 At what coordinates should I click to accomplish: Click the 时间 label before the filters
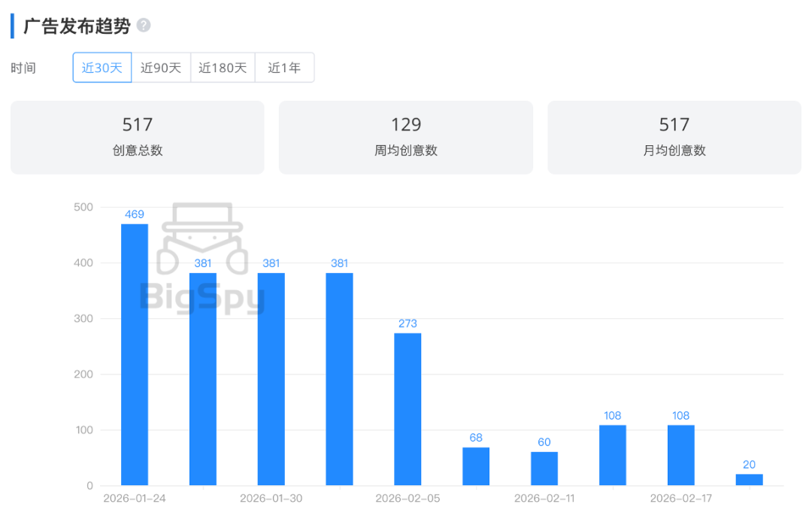click(25, 67)
